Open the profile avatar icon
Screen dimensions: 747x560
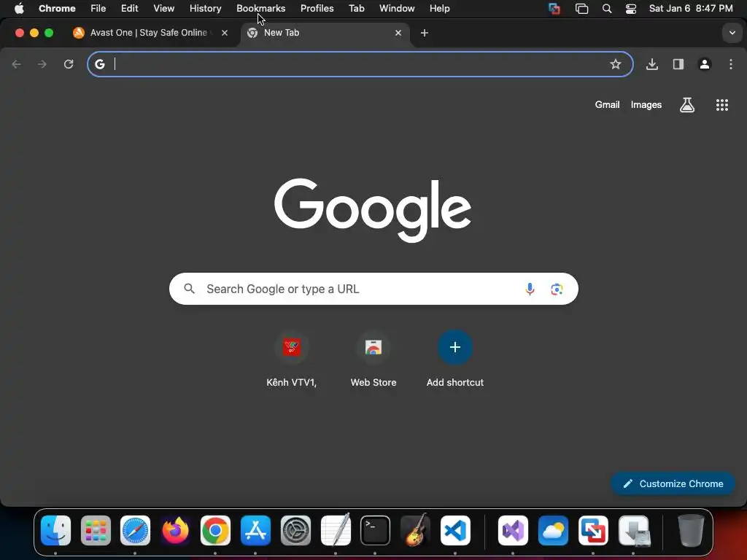(x=705, y=64)
